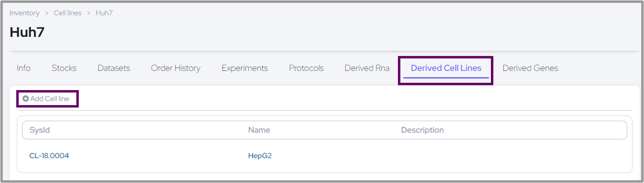
Task: Go to Inventory in the breadcrumb
Action: 24,13
